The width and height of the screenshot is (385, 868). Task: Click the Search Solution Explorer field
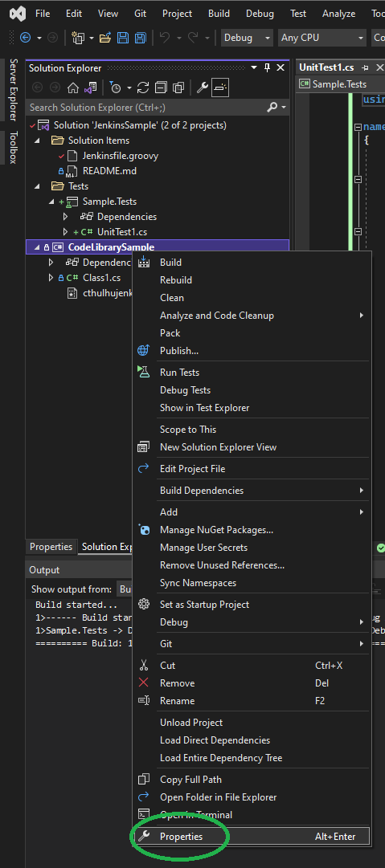click(x=147, y=107)
